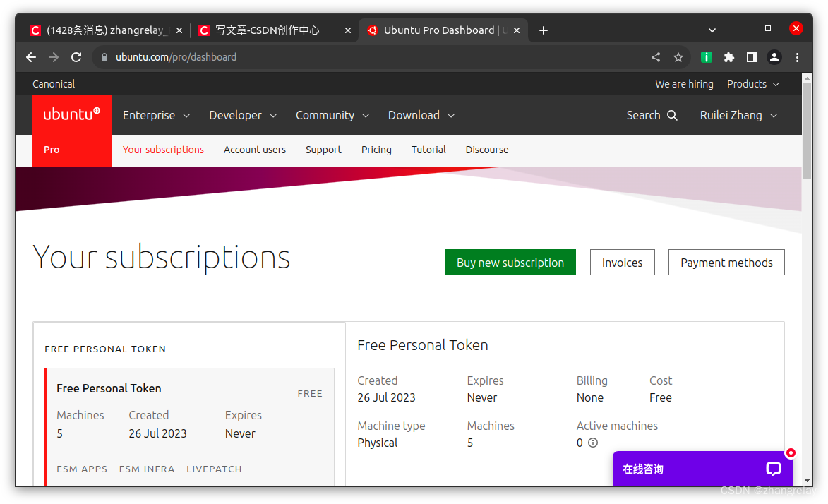Expand the Download menu

tap(421, 115)
